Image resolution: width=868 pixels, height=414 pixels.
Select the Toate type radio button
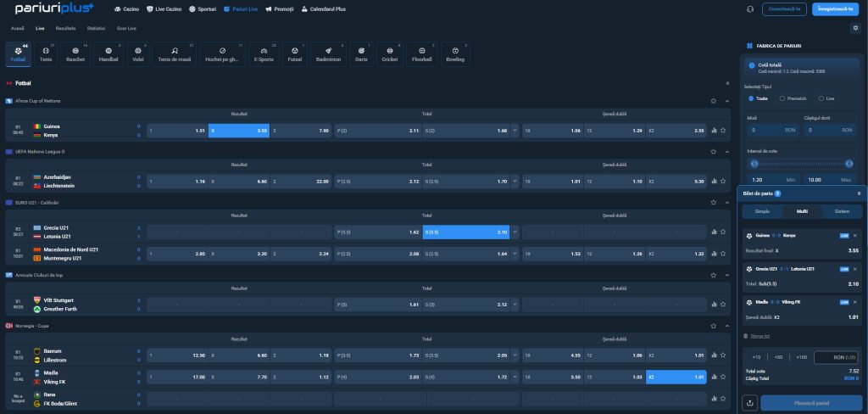pyautogui.click(x=751, y=98)
